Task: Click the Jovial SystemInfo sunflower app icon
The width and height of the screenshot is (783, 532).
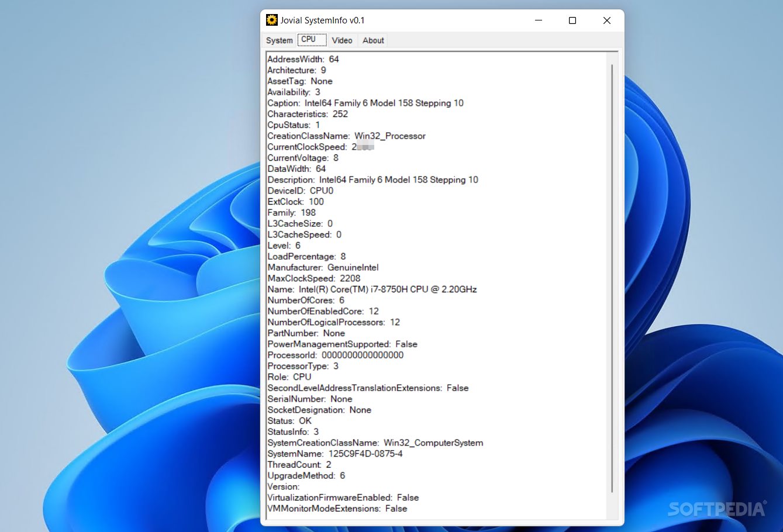Action: (272, 20)
